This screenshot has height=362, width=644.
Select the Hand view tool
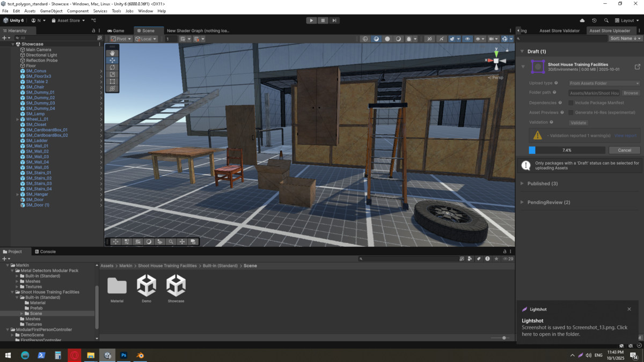click(x=112, y=53)
